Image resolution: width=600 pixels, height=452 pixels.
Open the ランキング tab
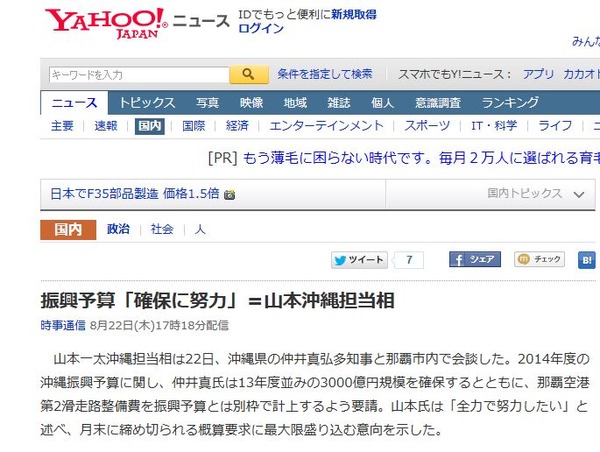(x=510, y=103)
